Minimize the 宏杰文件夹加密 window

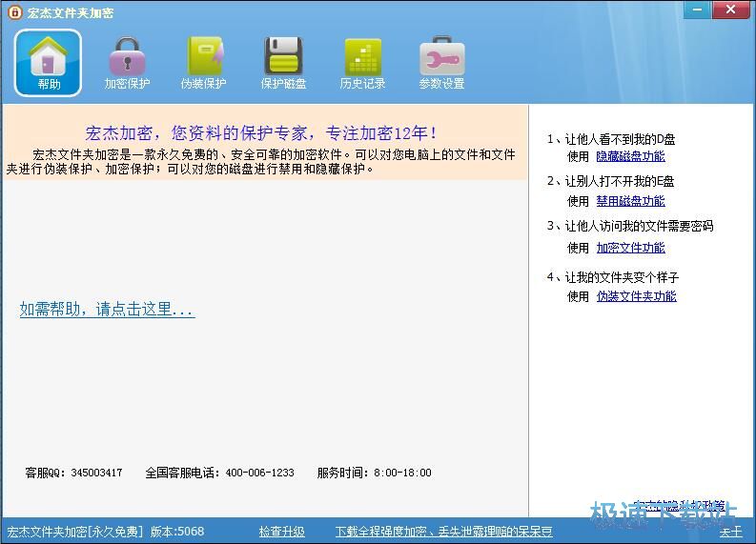tap(697, 10)
